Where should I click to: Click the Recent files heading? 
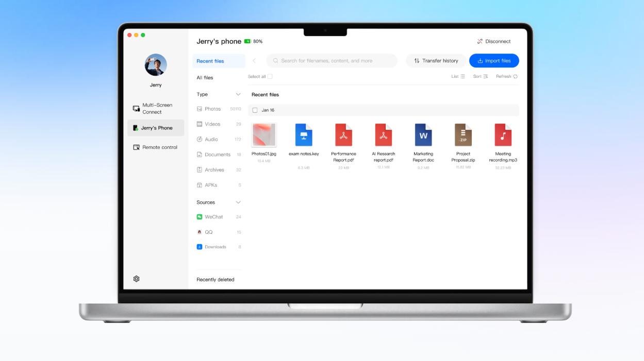pyautogui.click(x=265, y=95)
